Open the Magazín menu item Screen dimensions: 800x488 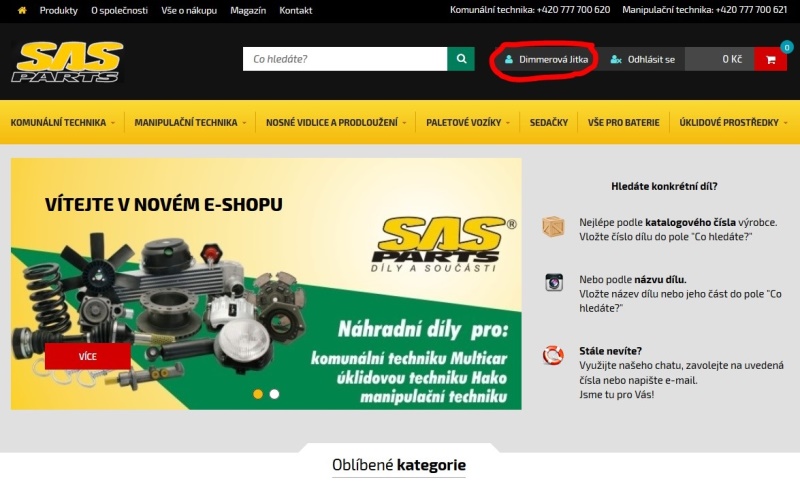coord(248,10)
